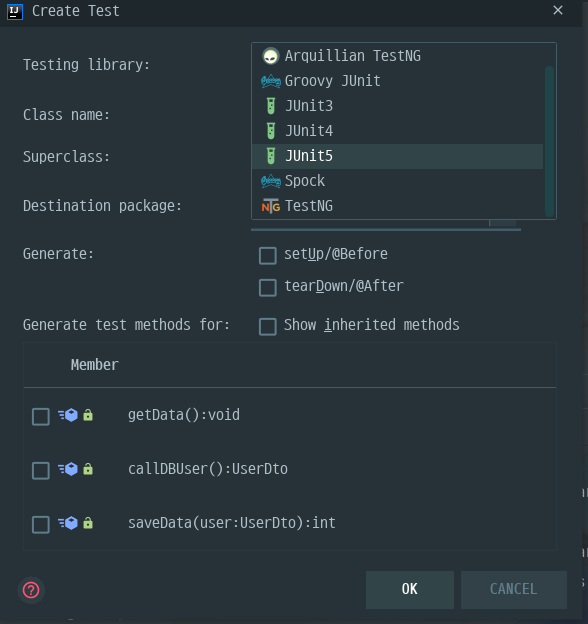Confirm with the OK button
This screenshot has height=624, width=588.
(x=410, y=589)
